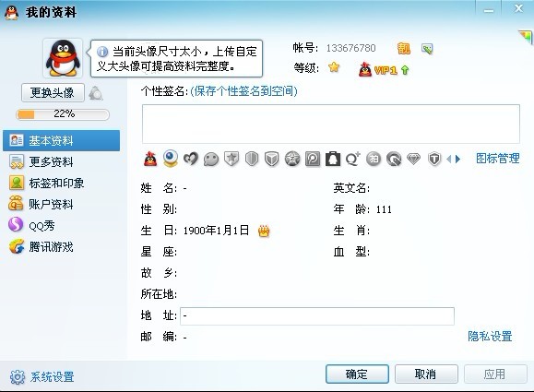Click the small icon beside 更换头像
This screenshot has height=392, width=534.
tap(96, 93)
